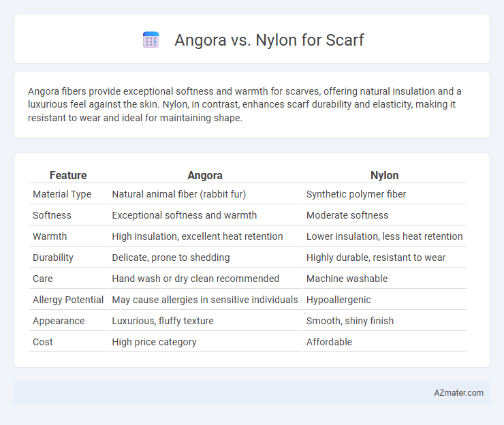
Task: Click the Feature column header
Action: tap(68, 175)
